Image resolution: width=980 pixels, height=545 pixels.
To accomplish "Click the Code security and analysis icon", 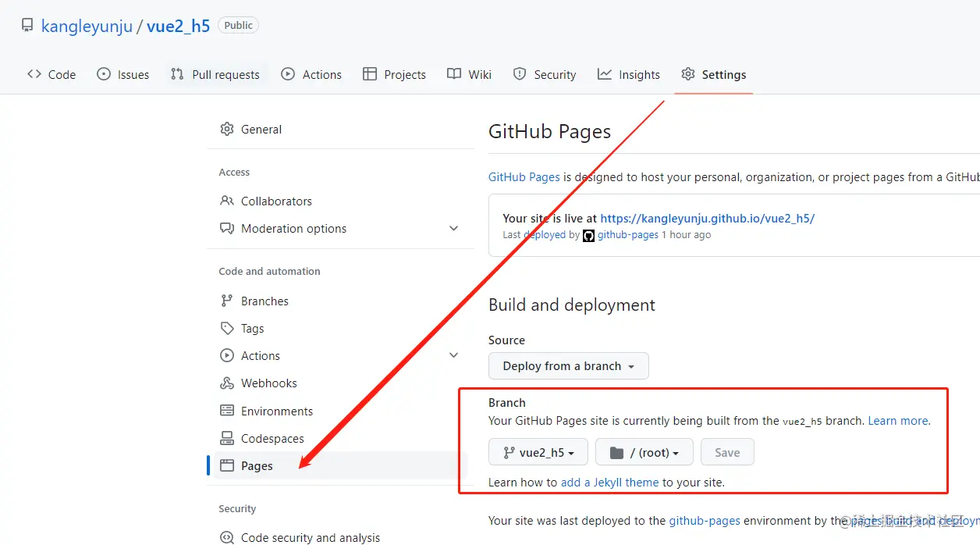I will pos(227,537).
